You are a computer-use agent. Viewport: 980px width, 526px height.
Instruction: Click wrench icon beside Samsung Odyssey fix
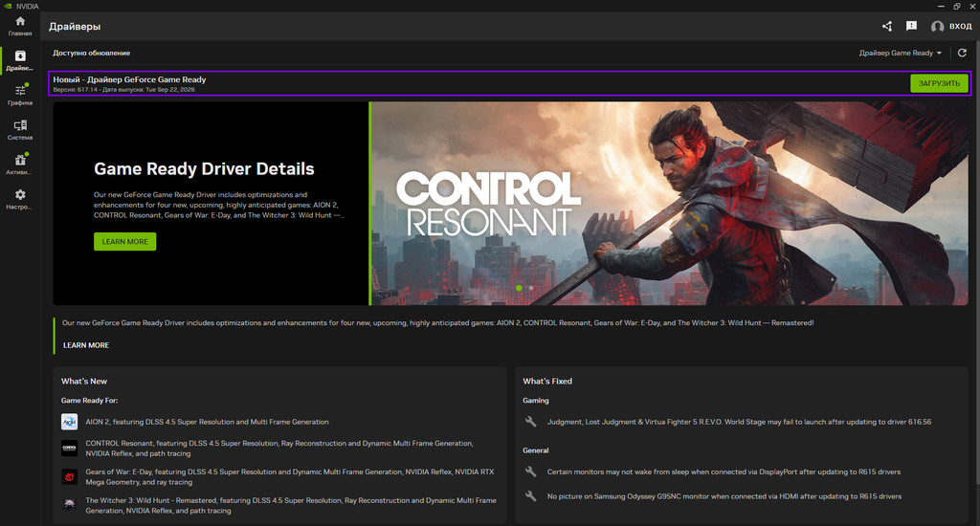pos(530,496)
